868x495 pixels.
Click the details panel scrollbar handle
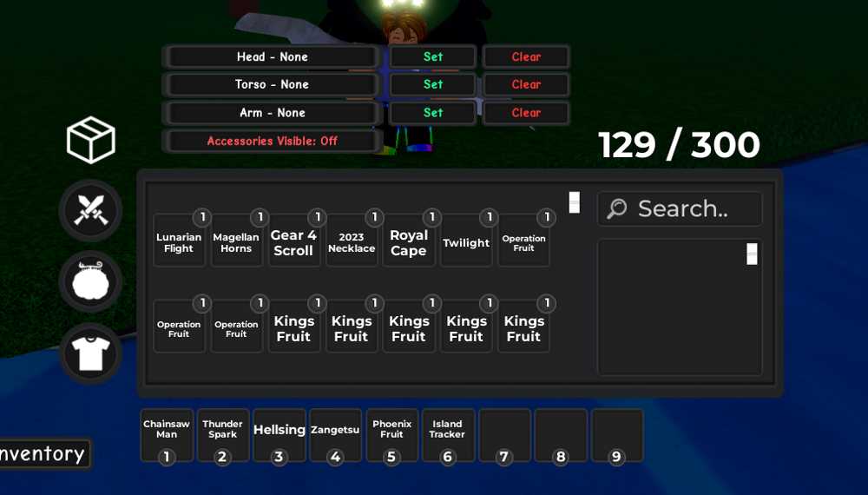pyautogui.click(x=752, y=254)
